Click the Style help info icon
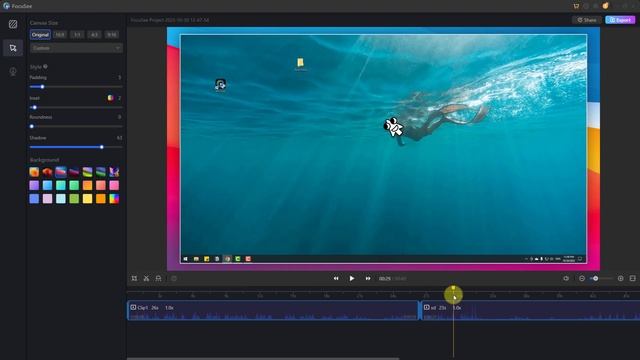 coord(45,67)
